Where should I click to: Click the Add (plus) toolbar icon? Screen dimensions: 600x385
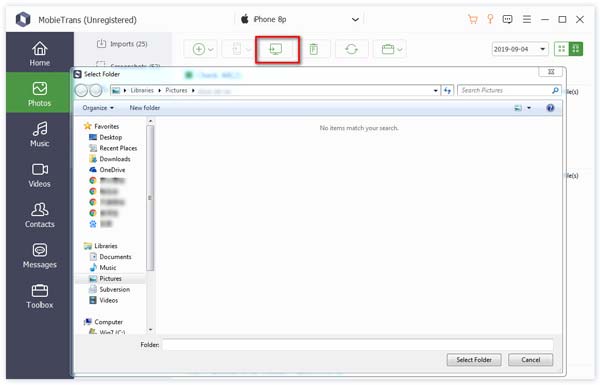point(199,49)
